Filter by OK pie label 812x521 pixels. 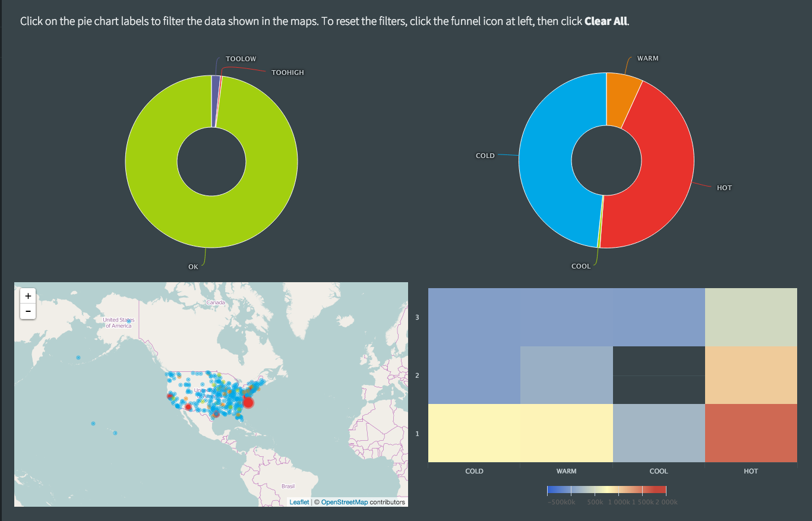[193, 267]
